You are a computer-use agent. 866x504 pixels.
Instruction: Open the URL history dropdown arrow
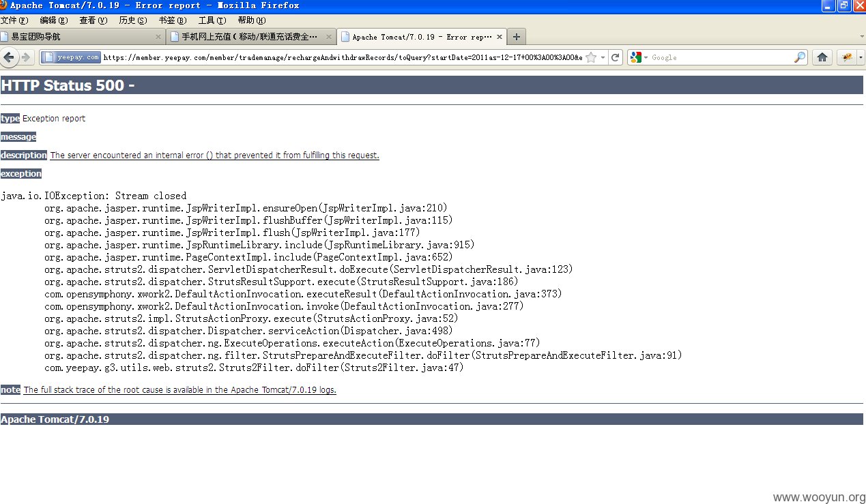pyautogui.click(x=603, y=58)
